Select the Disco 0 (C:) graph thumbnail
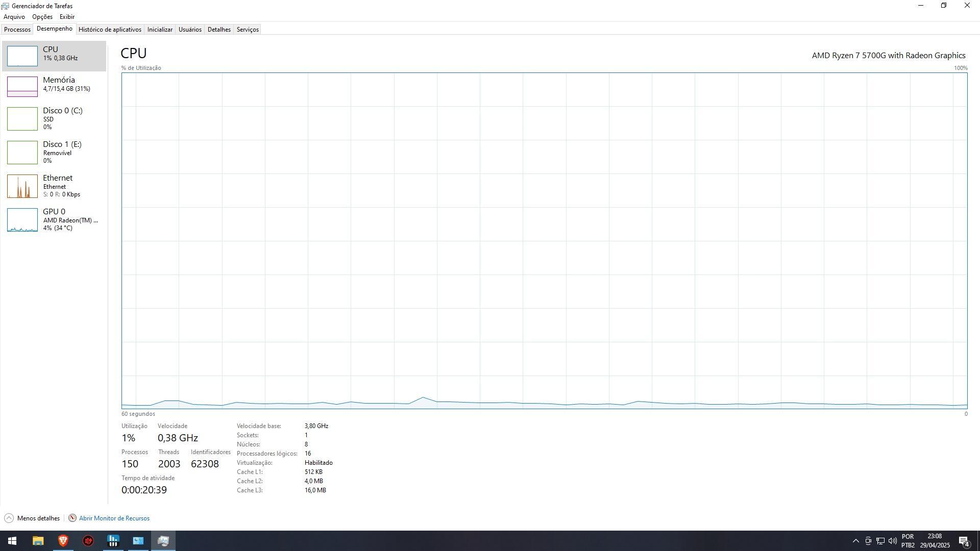This screenshot has width=980, height=551. point(22,119)
